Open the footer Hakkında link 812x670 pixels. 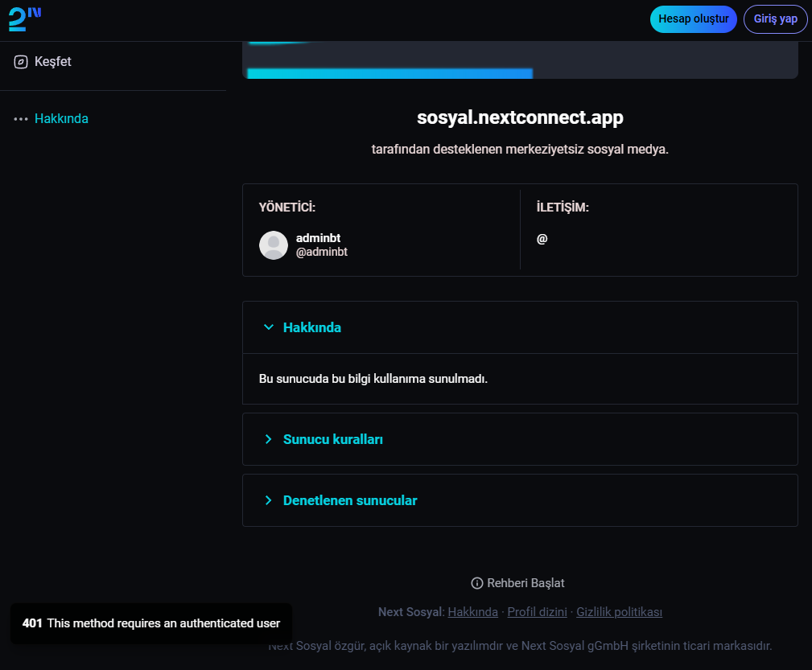click(x=473, y=612)
